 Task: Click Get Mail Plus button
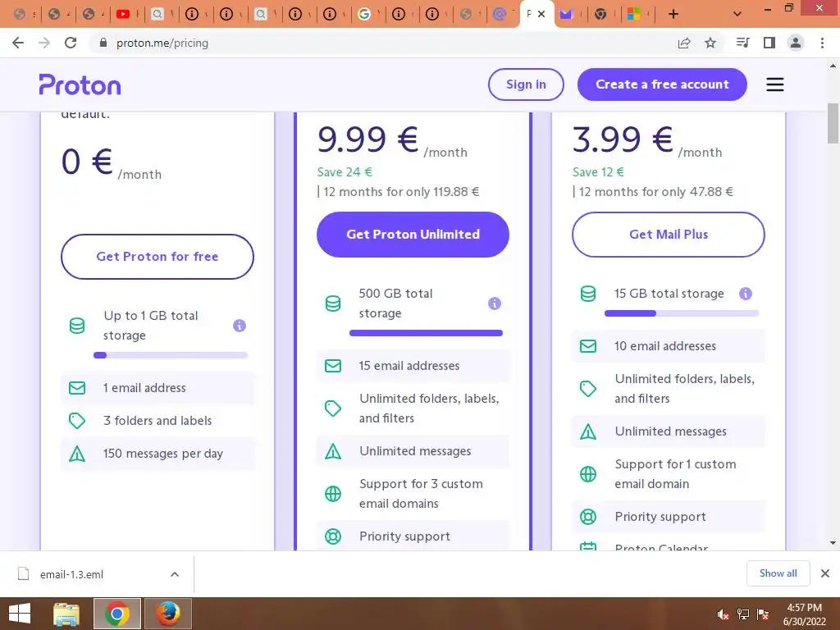click(x=668, y=234)
